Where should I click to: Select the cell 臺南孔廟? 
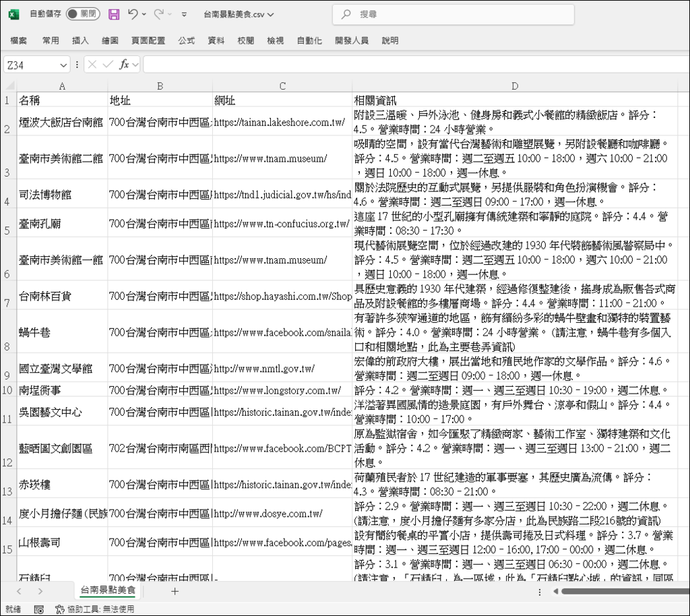[x=62, y=223]
